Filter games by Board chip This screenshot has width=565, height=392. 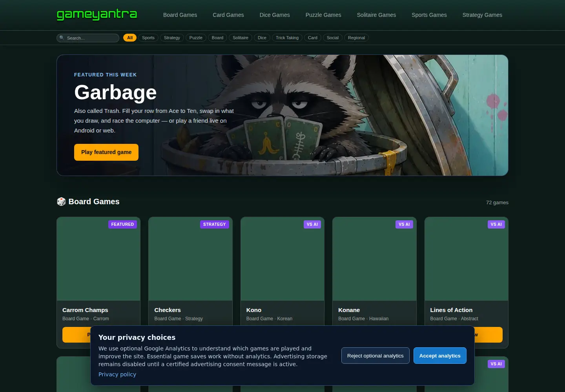click(x=217, y=38)
